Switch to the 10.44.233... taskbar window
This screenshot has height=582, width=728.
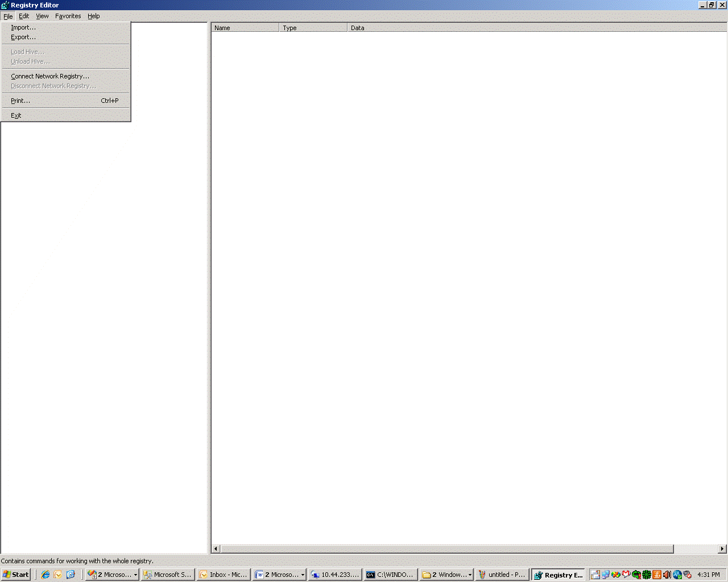335,575
